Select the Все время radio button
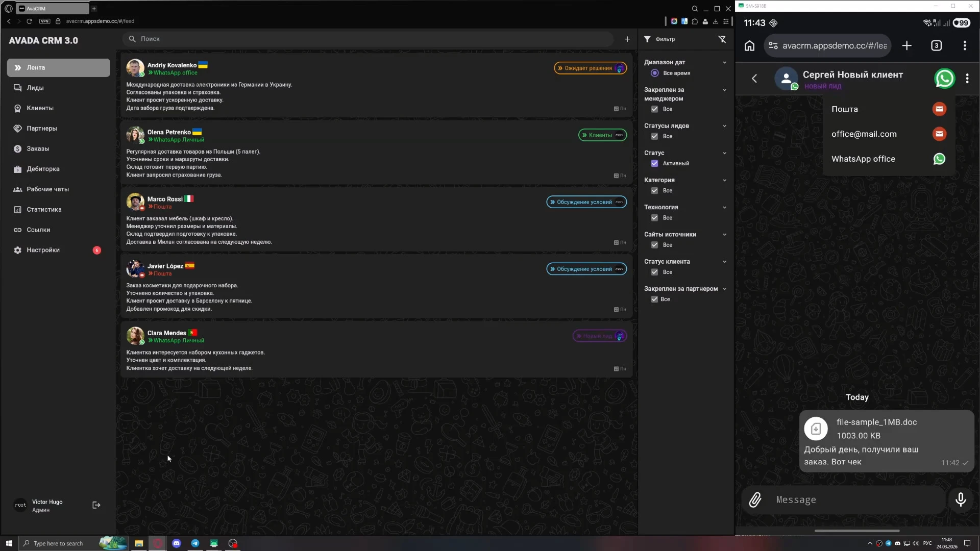This screenshot has height=551, width=980. point(654,73)
